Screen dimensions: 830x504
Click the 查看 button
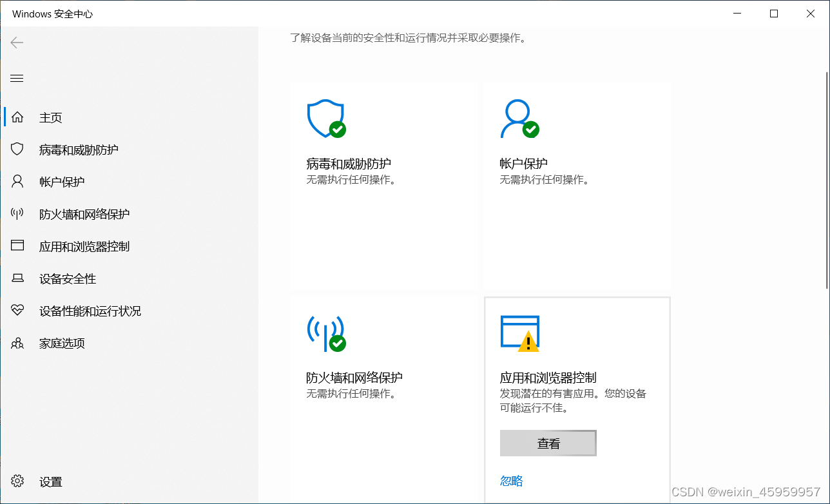tap(548, 443)
